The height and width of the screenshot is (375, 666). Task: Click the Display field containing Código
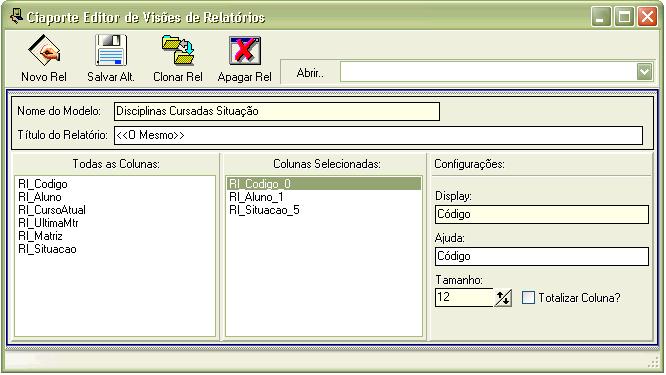coord(542,214)
